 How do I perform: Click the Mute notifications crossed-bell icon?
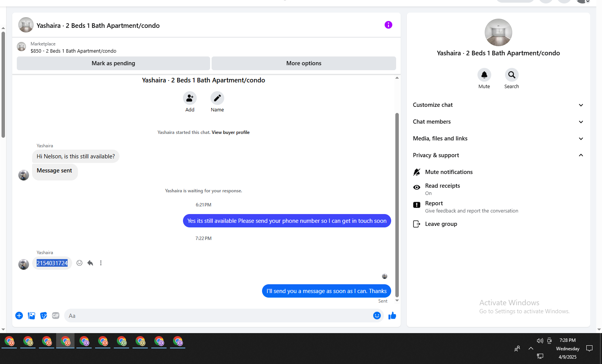[x=417, y=172]
